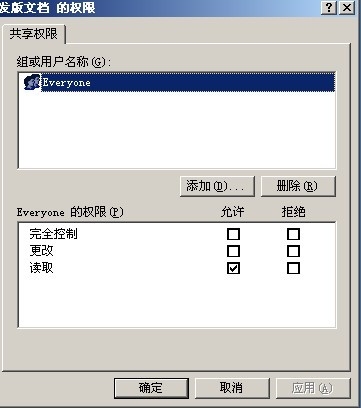Click the 添加(D)... button

point(217,186)
